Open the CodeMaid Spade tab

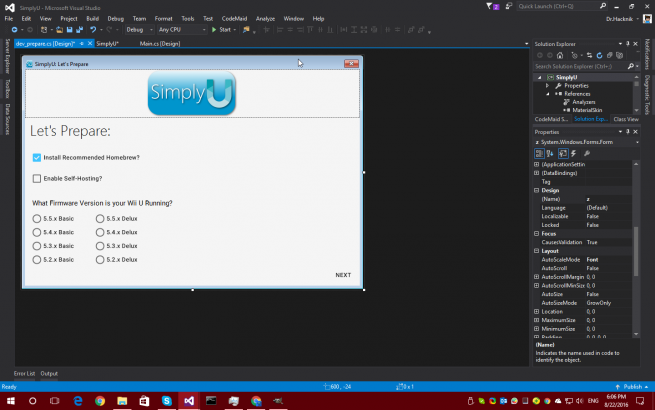[551, 120]
